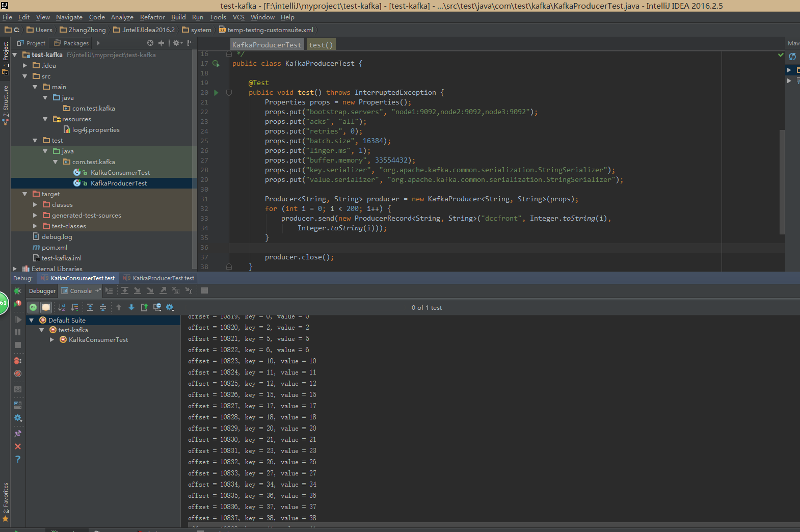Image resolution: width=800 pixels, height=532 pixels.
Task: Expand all test results
Action: (90, 307)
